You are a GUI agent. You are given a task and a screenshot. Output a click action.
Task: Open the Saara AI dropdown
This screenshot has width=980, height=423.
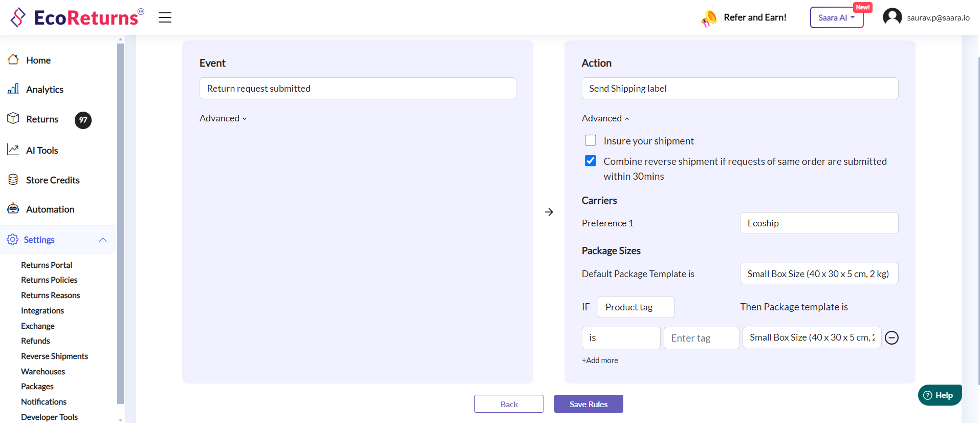point(836,17)
